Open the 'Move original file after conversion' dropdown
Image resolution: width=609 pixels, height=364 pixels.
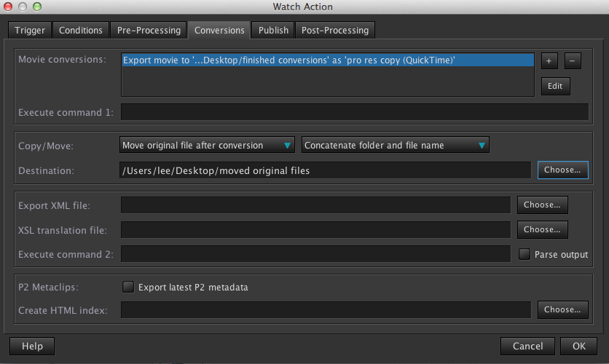[x=207, y=146]
